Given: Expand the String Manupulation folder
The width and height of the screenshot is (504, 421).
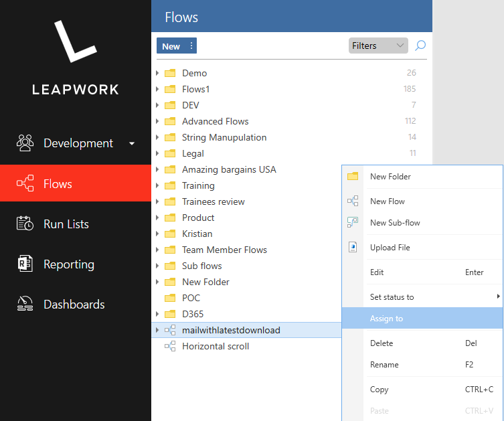Looking at the screenshot, I should point(157,137).
